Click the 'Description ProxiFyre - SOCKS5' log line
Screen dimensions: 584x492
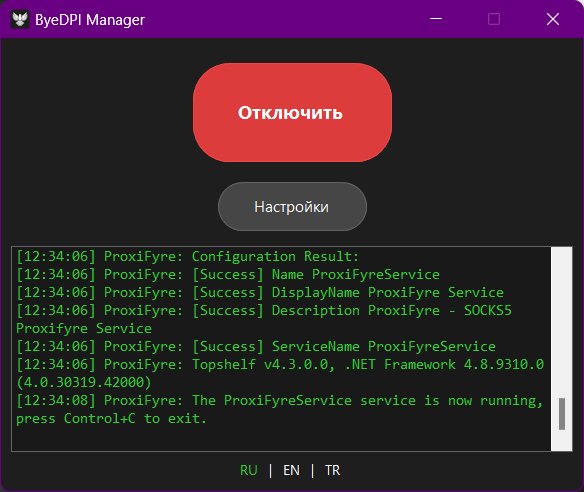[264, 310]
